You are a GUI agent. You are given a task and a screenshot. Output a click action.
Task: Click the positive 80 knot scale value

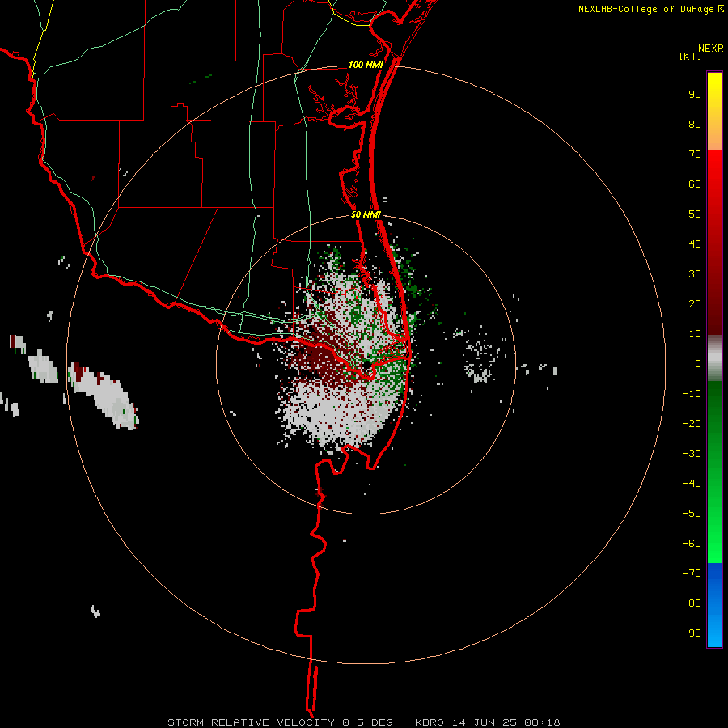[x=695, y=124]
